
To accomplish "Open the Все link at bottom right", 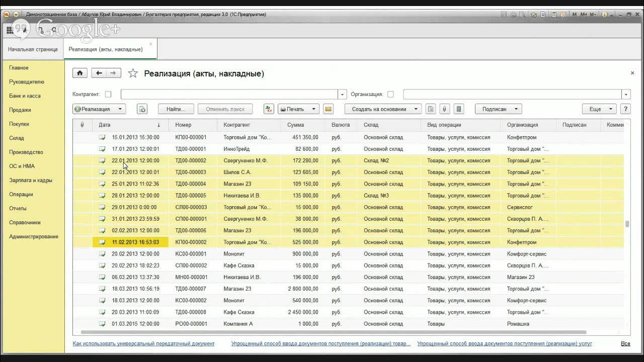I will (x=625, y=344).
